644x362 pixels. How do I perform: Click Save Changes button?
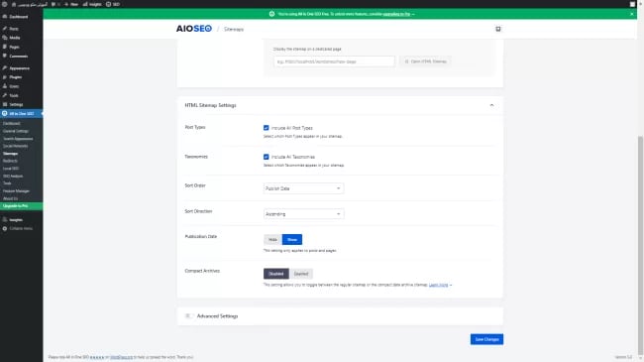[486, 339]
